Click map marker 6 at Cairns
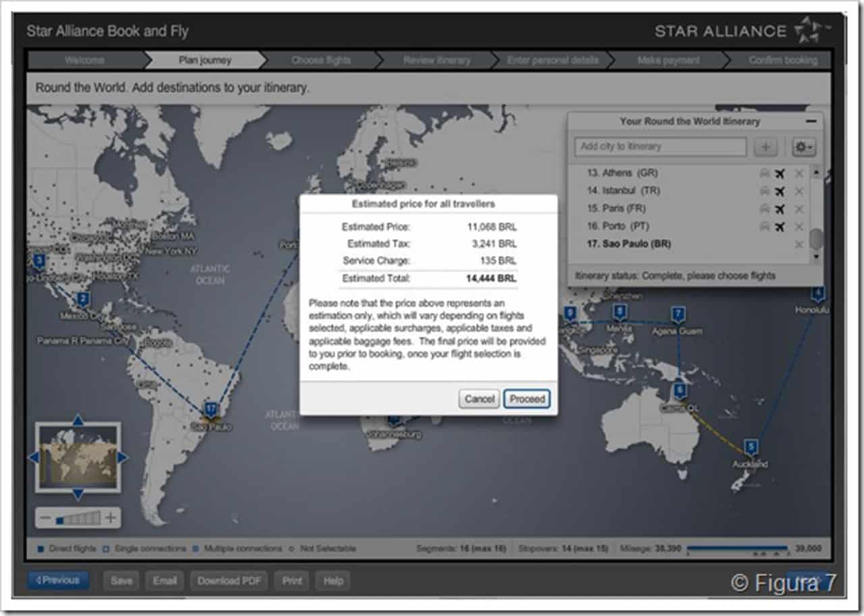This screenshot has width=864, height=616. click(x=680, y=391)
